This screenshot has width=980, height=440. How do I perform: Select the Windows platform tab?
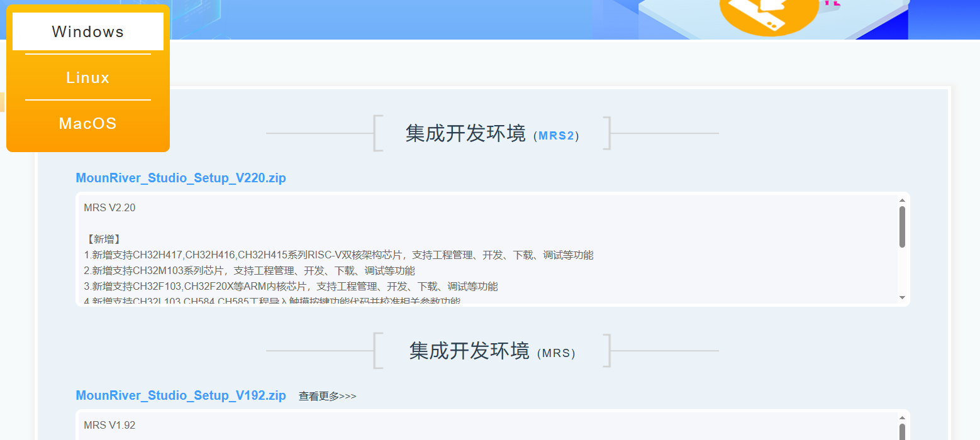[x=88, y=31]
